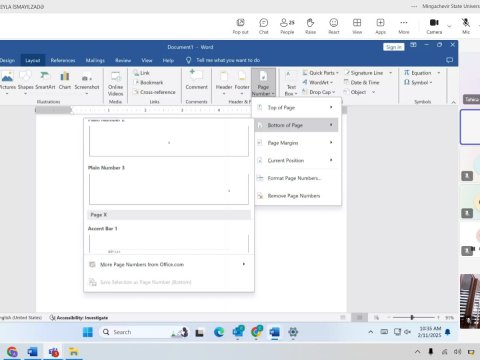This screenshot has height=360, width=480.
Task: Open the Screenshot tool
Action: (87, 82)
